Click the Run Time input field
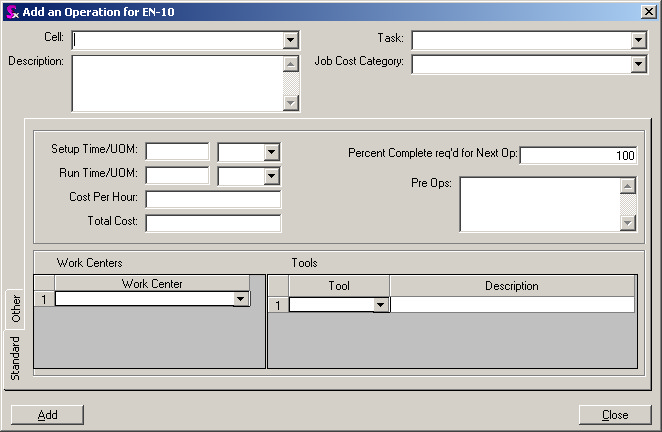Image resolution: width=662 pixels, height=432 pixels. pos(177,176)
